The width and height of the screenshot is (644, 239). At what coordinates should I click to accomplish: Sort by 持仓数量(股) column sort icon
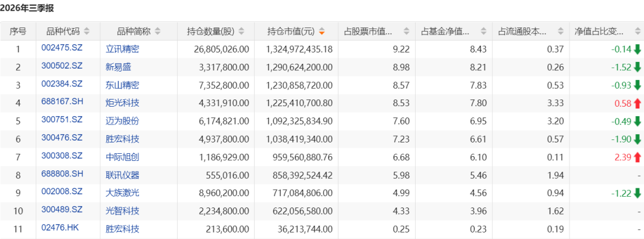coord(241,31)
